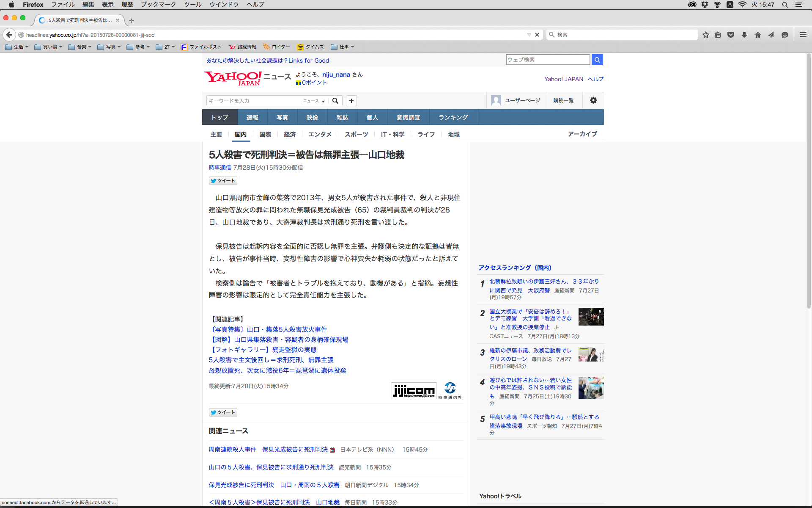Open Pocket icon in Firefox toolbar
Image resolution: width=812 pixels, height=508 pixels.
point(731,35)
